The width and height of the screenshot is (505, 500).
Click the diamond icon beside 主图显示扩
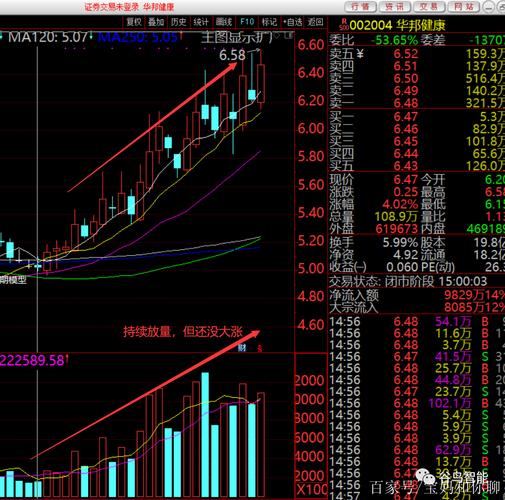[x=278, y=35]
